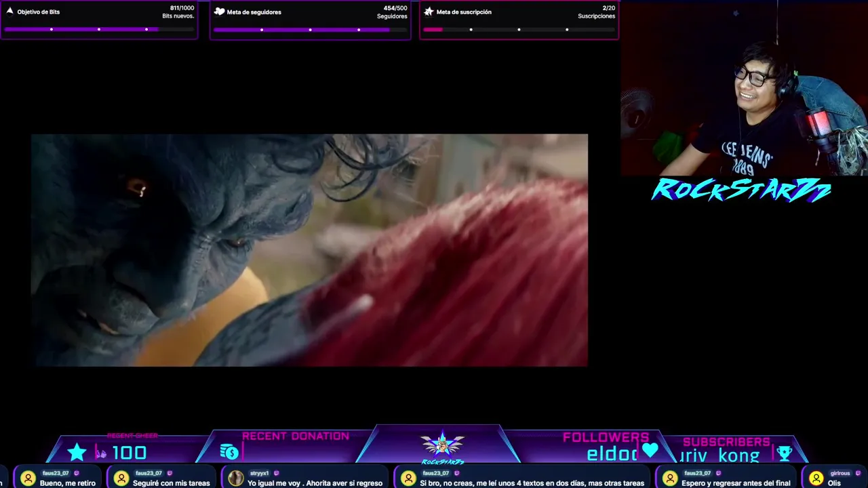868x488 pixels.
Task: Click "Espero y regresar antes del final" message
Action: 736,483
